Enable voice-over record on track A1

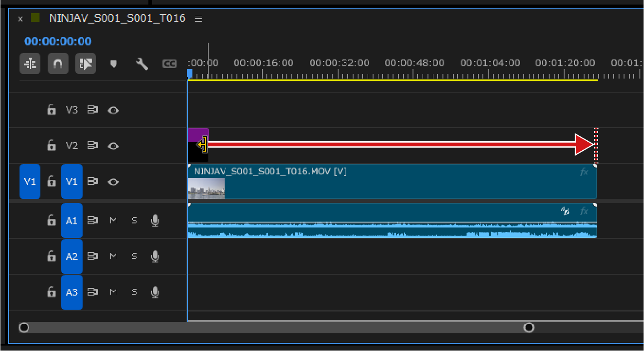pos(155,221)
